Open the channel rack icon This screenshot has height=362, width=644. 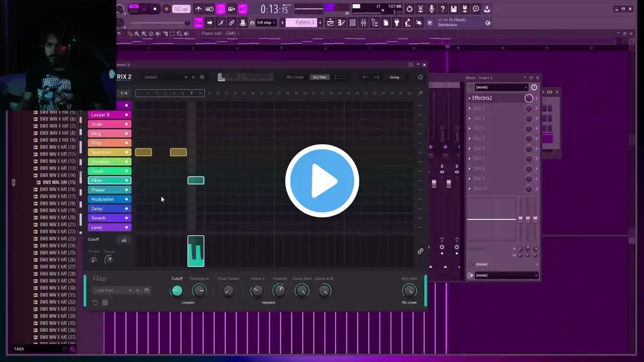(x=352, y=23)
